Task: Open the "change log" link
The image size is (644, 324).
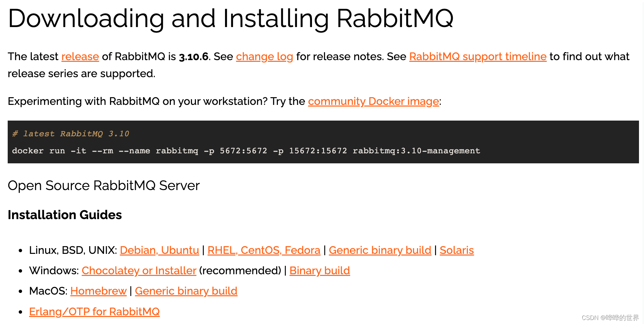Action: coord(264,57)
